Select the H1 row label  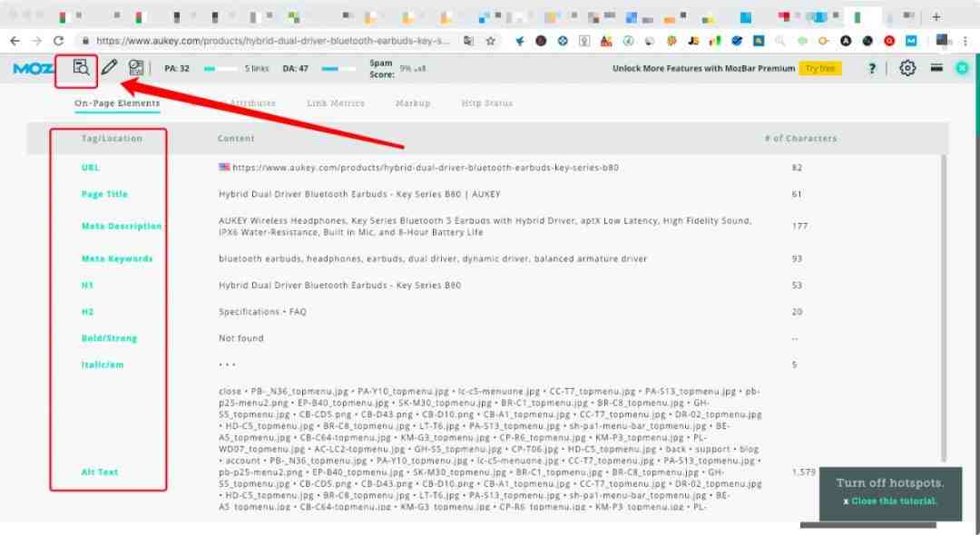(x=87, y=286)
